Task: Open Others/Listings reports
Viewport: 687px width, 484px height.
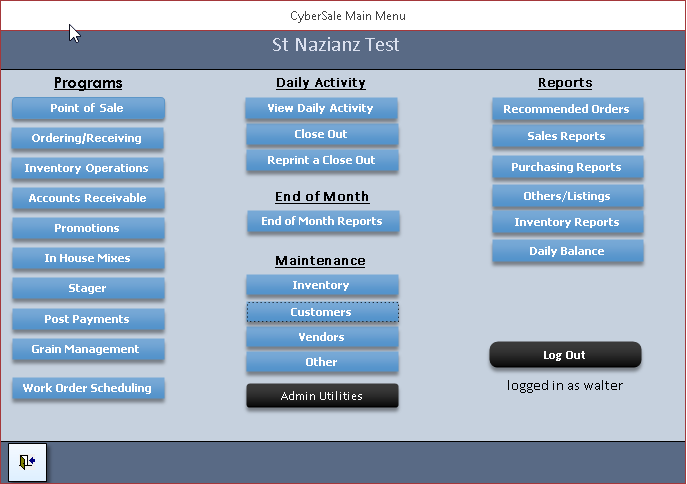Action: click(567, 196)
